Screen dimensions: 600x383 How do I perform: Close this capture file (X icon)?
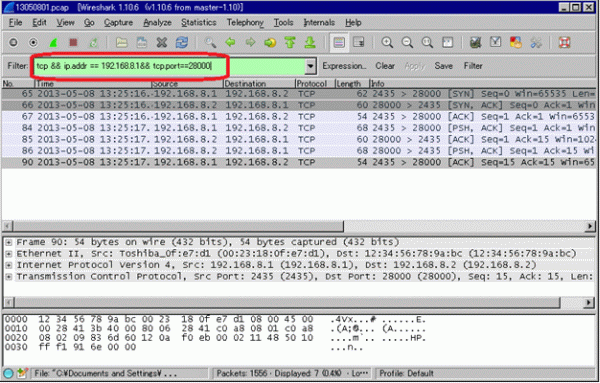click(162, 42)
